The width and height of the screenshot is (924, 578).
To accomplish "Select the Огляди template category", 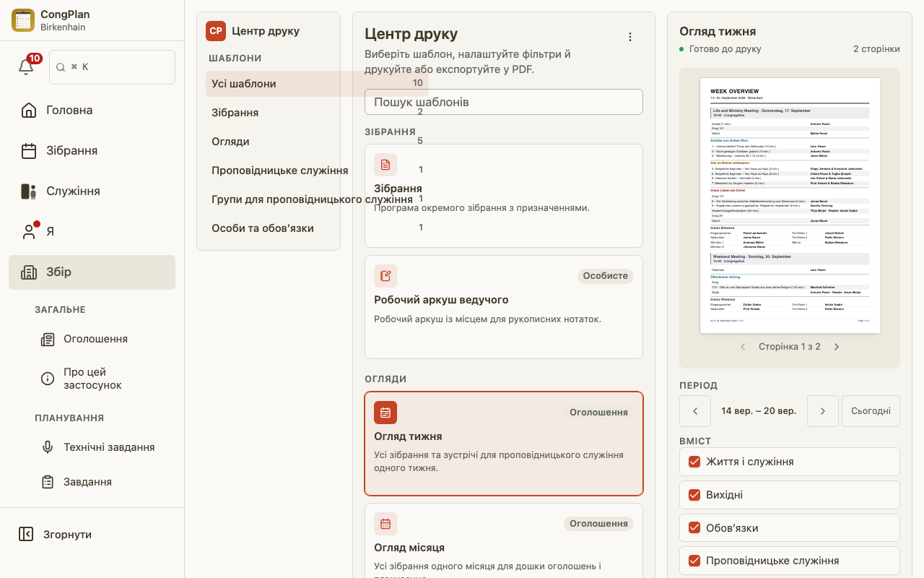I will [x=317, y=142].
